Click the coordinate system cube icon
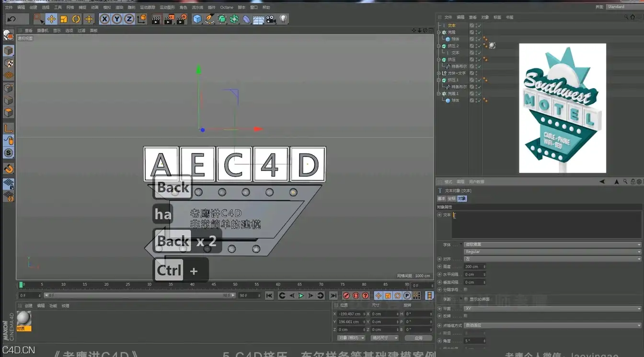644x357 pixels. [142, 19]
